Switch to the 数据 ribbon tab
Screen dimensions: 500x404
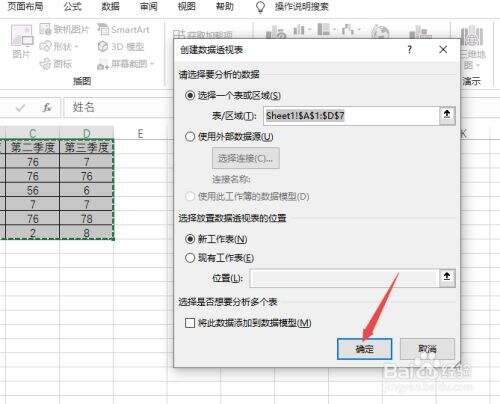point(110,7)
